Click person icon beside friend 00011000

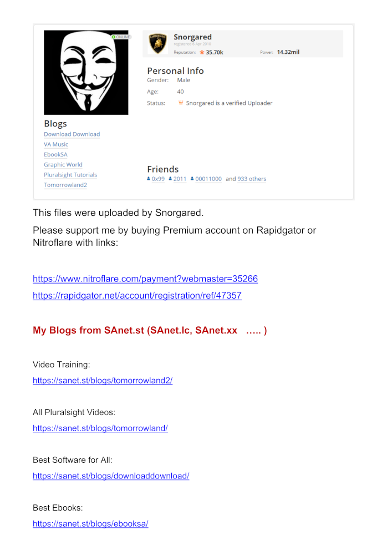[x=192, y=179]
